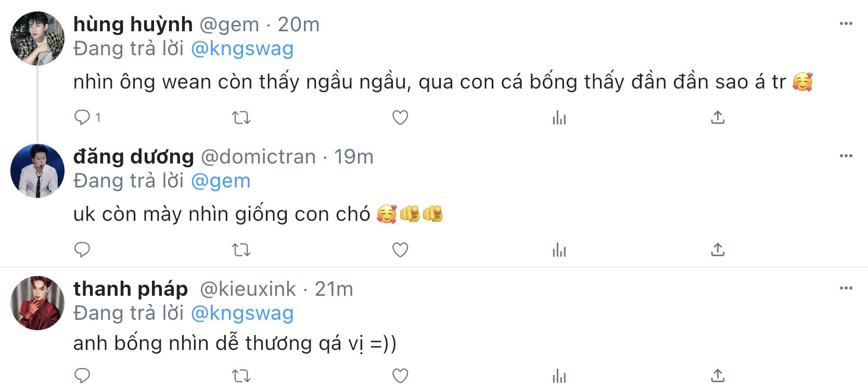
Task: Reply to đăng dương's tweet
Action: pos(82,250)
